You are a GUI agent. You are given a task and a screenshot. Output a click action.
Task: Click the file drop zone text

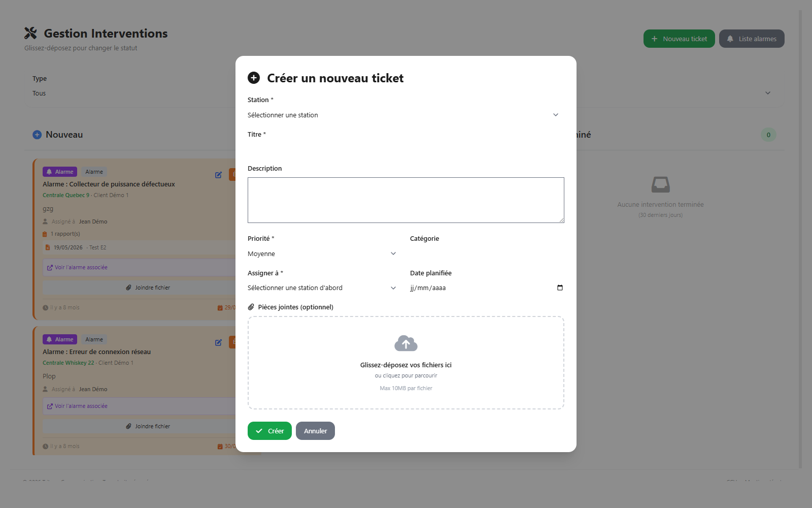[x=406, y=365]
